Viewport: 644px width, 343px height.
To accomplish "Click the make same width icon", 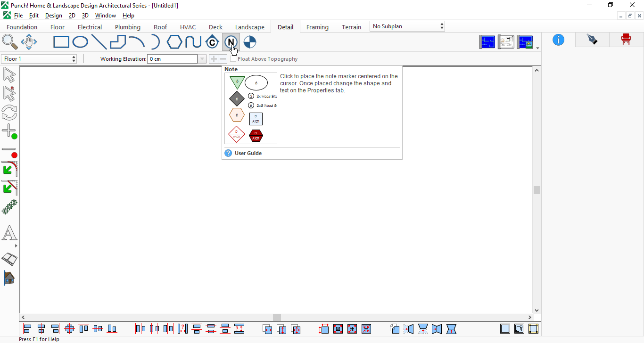I will (x=267, y=329).
